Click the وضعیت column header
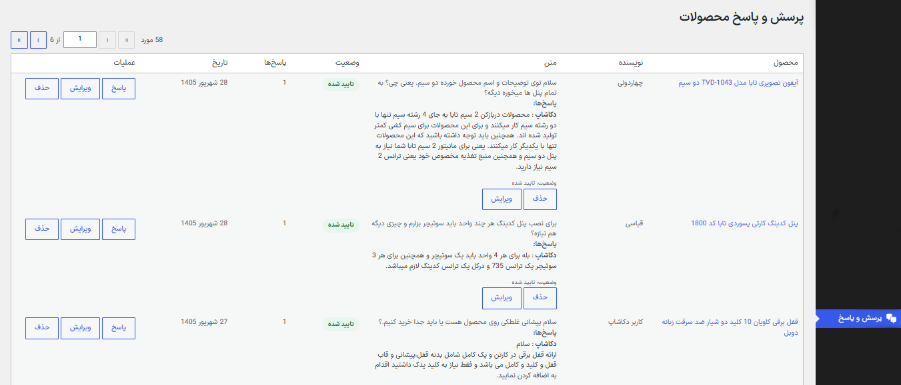Screen dimensions: 901x385 pos(348,63)
